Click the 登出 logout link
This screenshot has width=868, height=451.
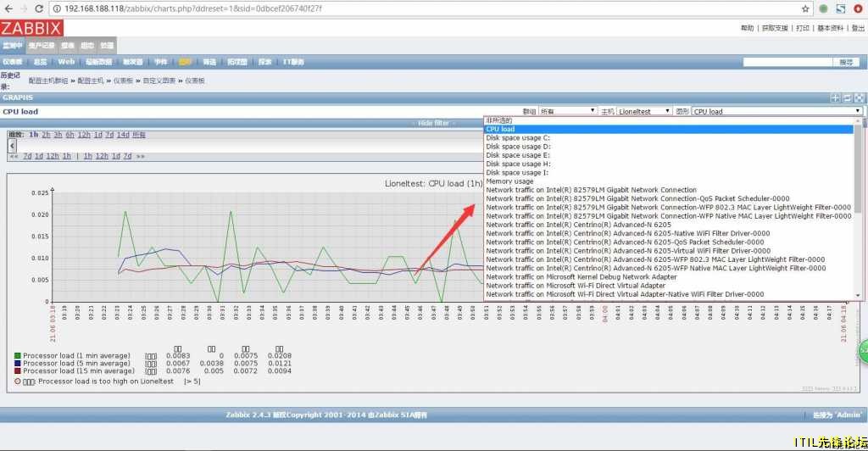coord(858,28)
